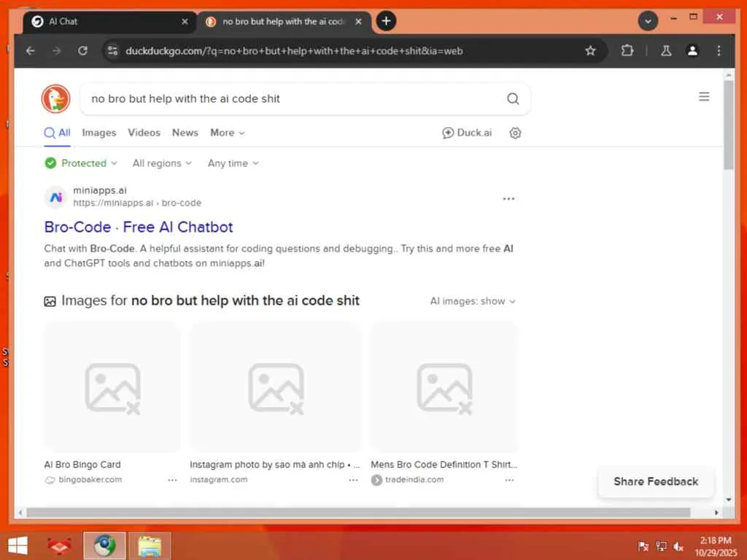The image size is (747, 560).
Task: Open the All regions dropdown
Action: (162, 163)
